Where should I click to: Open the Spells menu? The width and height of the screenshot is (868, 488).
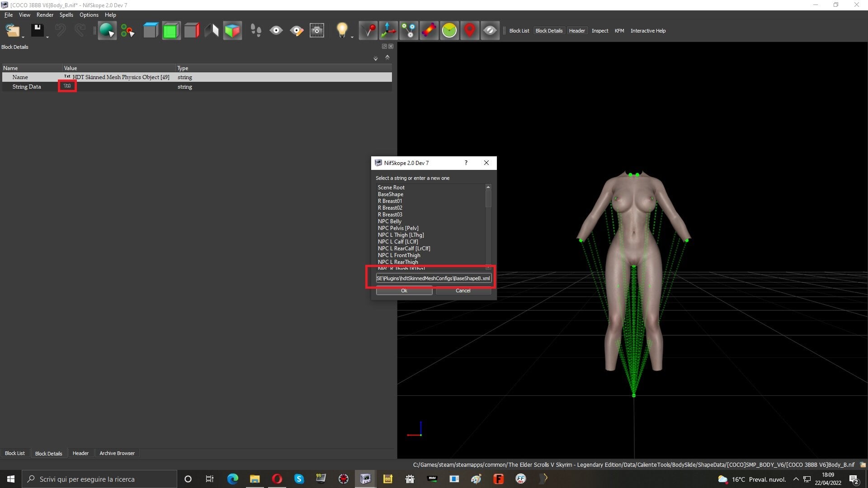tap(66, 15)
